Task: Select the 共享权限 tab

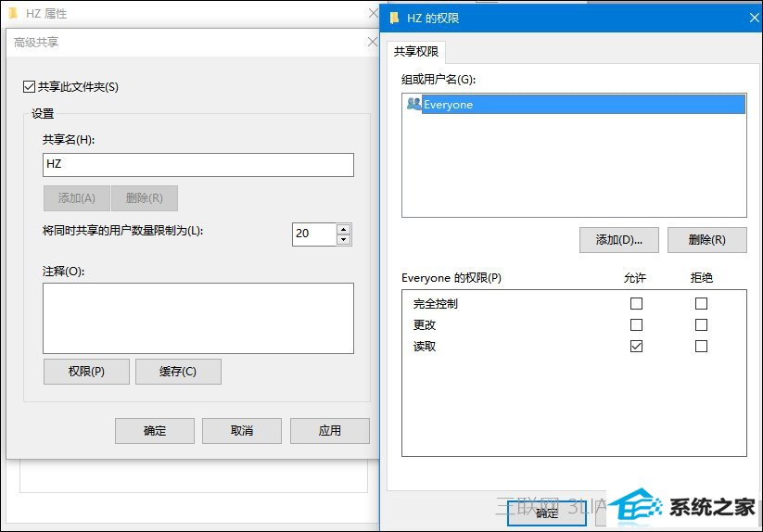Action: pos(416,52)
